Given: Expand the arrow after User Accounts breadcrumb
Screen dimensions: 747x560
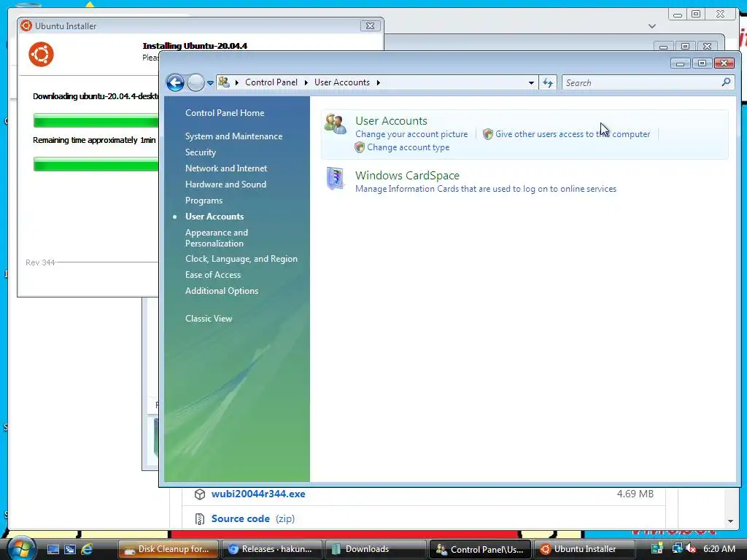Looking at the screenshot, I should pyautogui.click(x=379, y=83).
